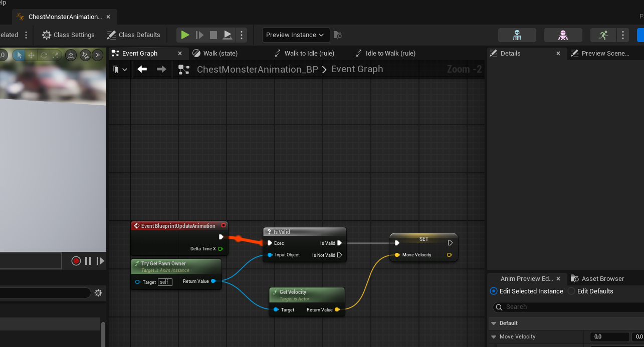Open the Preview Instance dropdown
Viewport: 644px width, 347px height.
[296, 35]
